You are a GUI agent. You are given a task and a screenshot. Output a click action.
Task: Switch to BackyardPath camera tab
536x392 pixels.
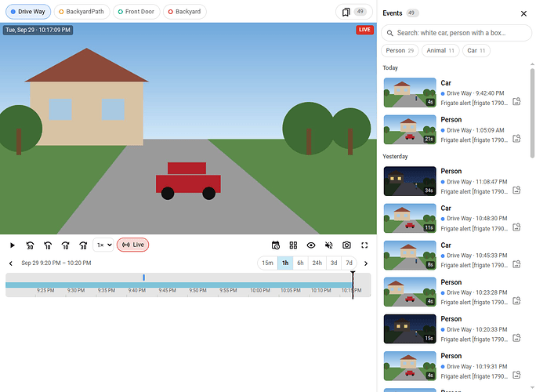[81, 12]
